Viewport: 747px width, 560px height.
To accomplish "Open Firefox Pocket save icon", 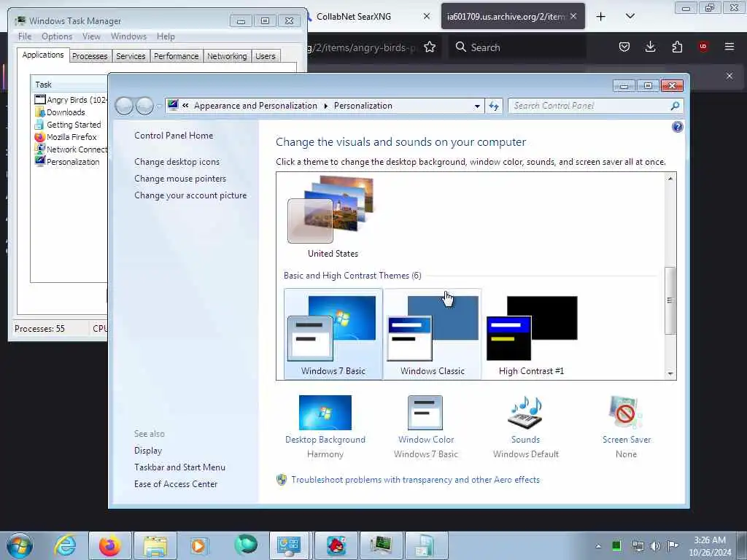I will click(624, 47).
